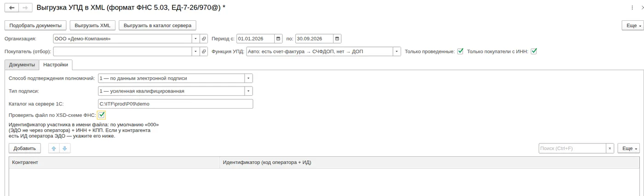Image resolution: width=644 pixels, height=196 pixels.
Task: Move row up with the blue up arrow
Action: [x=54, y=148]
